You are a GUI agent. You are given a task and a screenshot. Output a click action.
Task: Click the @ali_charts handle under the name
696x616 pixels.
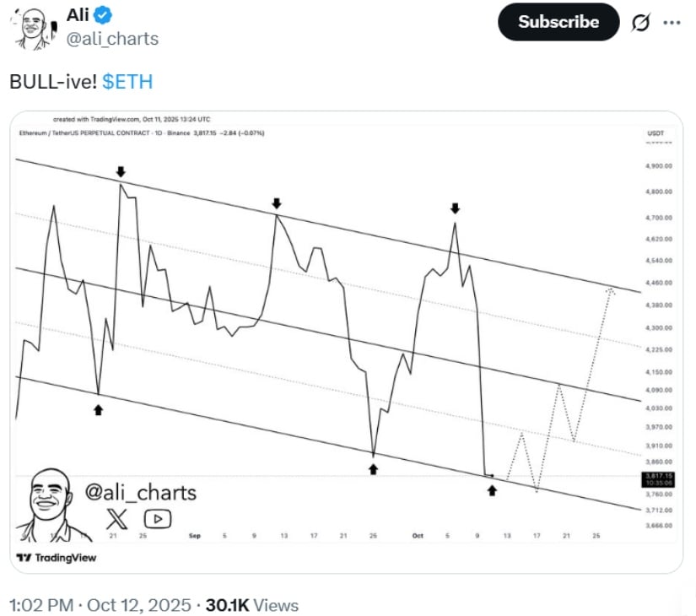point(112,39)
